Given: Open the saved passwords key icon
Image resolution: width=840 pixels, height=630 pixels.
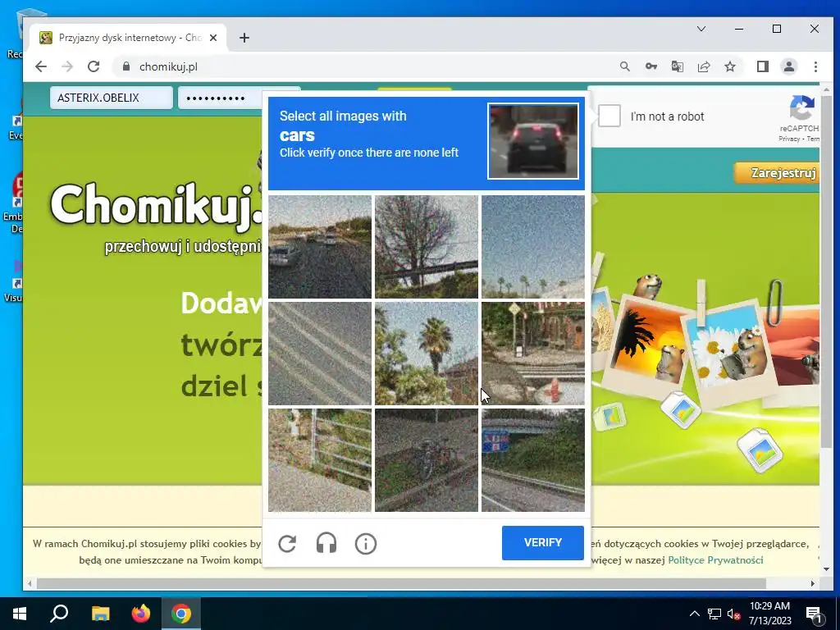Looking at the screenshot, I should (x=651, y=66).
